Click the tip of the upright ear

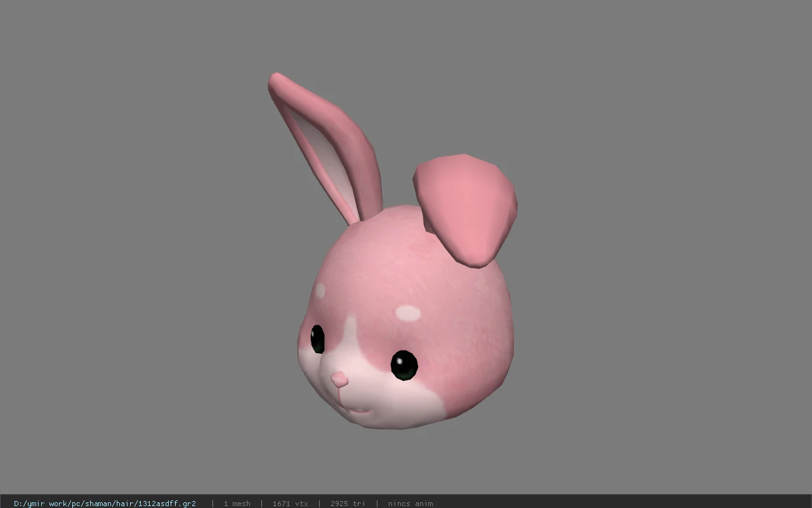click(x=277, y=81)
